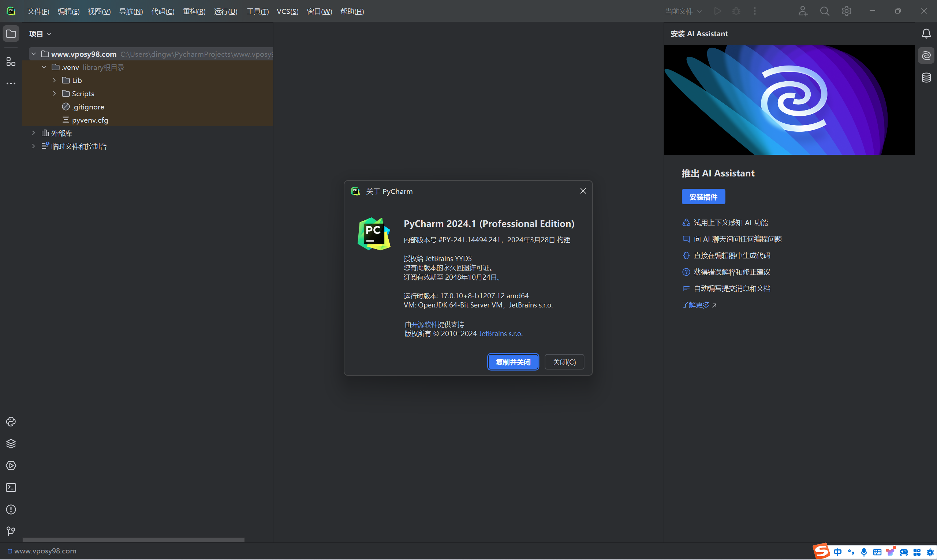Expand the Lib folder

54,81
